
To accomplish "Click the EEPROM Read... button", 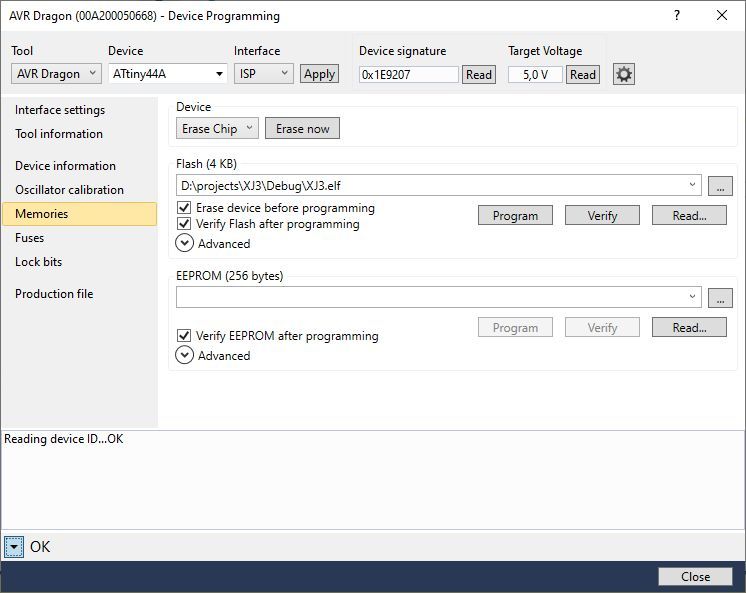I will 689,327.
